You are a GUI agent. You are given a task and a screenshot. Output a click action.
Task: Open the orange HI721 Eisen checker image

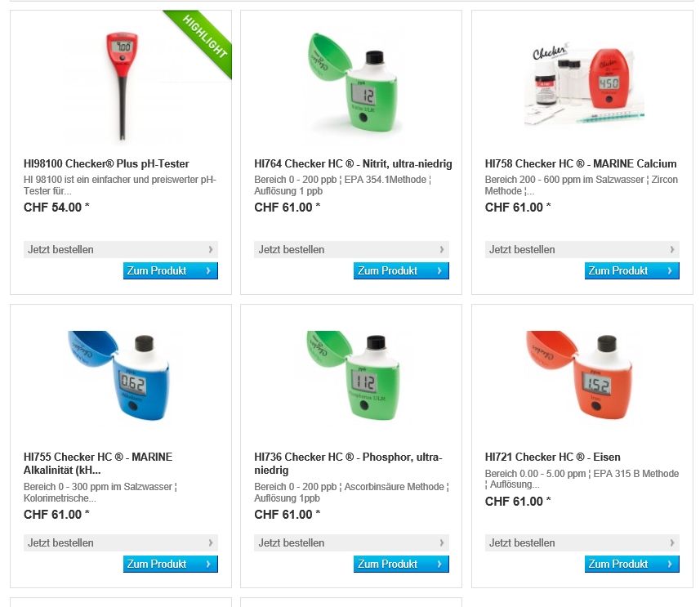(x=583, y=376)
